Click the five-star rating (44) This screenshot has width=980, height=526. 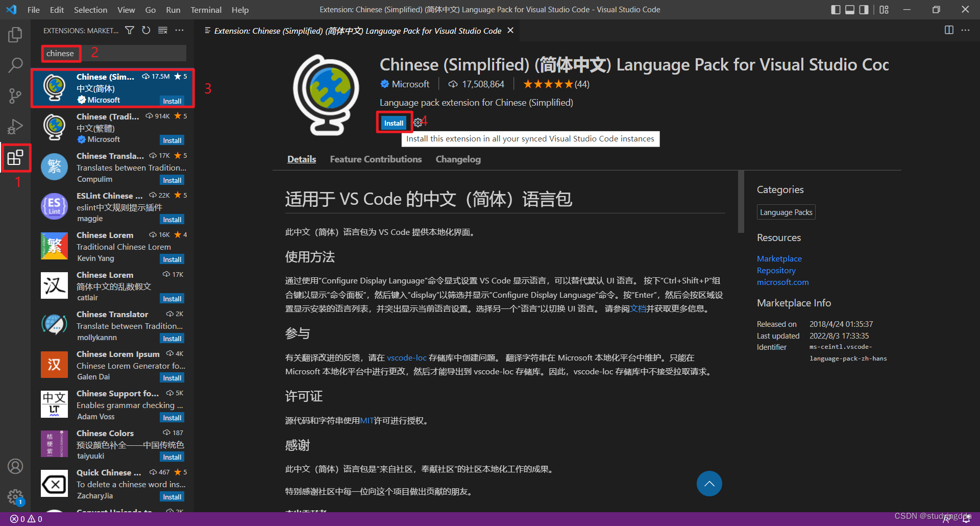click(x=556, y=84)
